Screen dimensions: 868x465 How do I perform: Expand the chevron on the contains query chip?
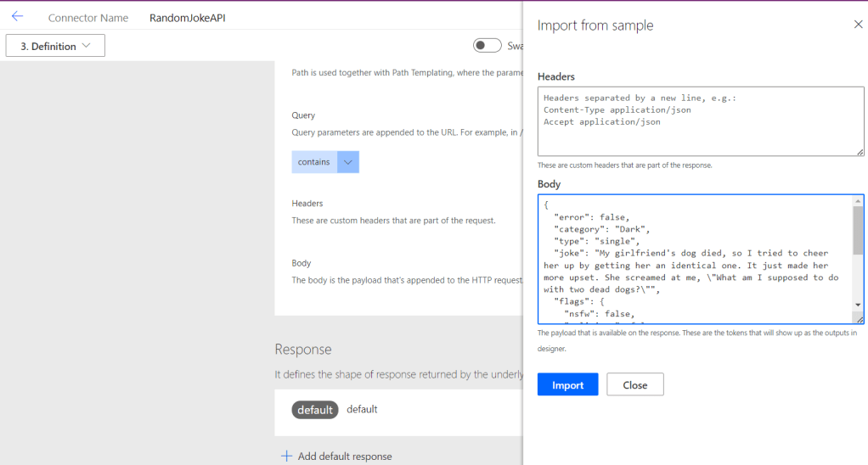coord(347,162)
